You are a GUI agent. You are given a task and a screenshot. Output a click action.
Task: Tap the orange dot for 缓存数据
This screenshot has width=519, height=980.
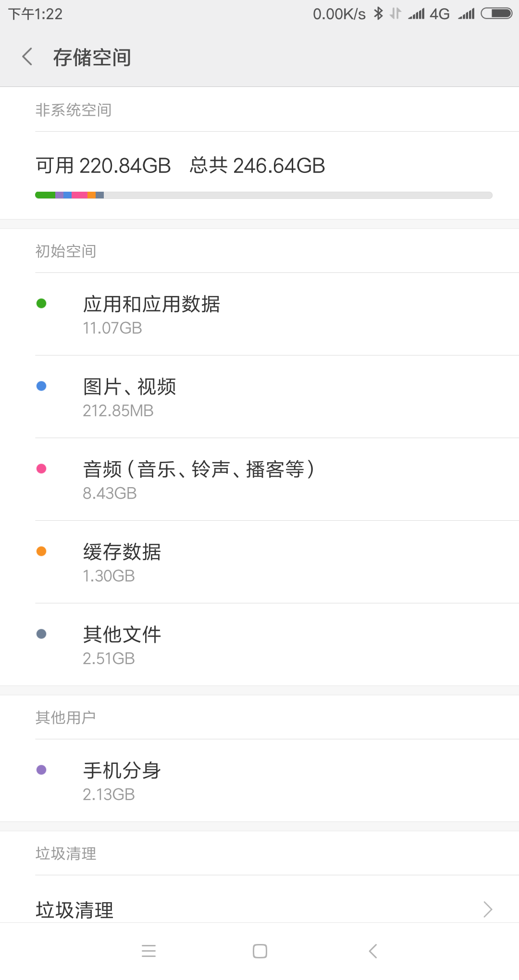pos(41,551)
